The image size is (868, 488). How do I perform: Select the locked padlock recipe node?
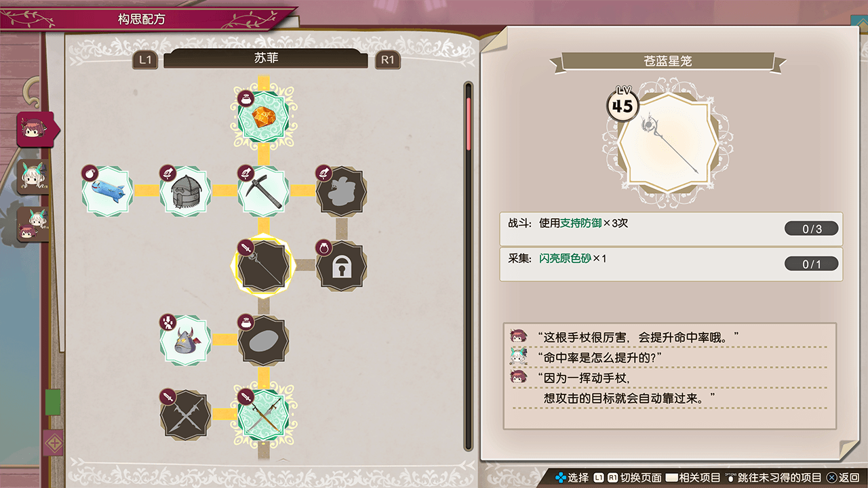click(x=341, y=268)
